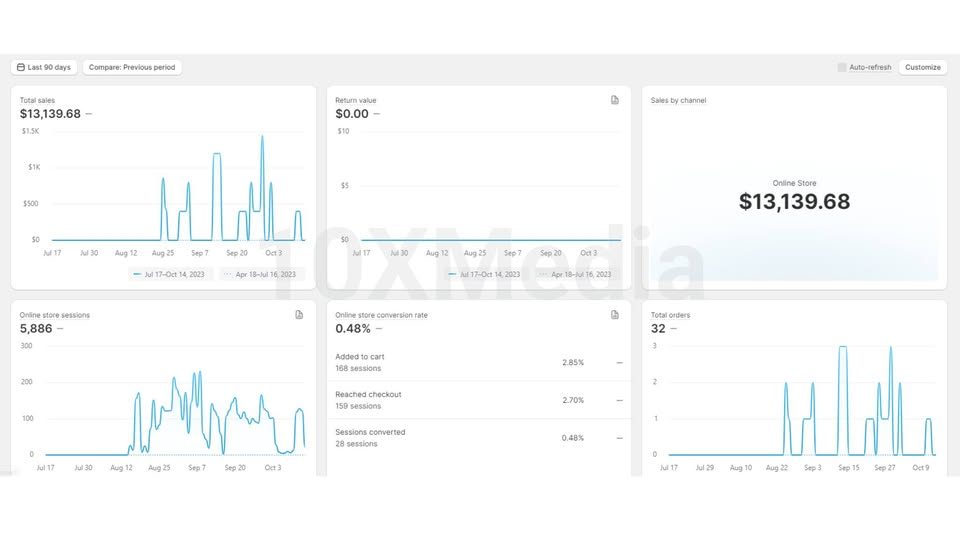The width and height of the screenshot is (960, 540).
Task: Open report icon on conversion rate card
Action: pyautogui.click(x=615, y=315)
